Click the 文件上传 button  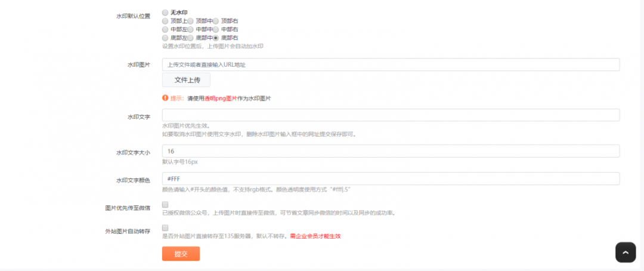186,80
